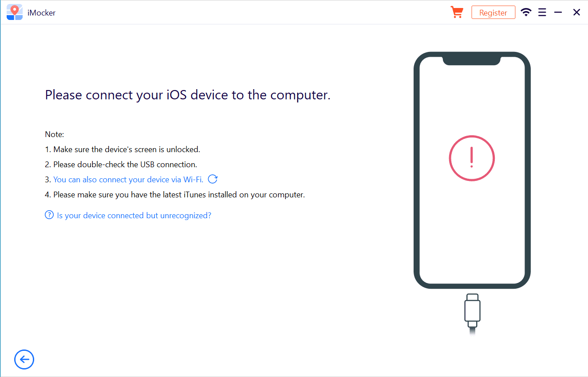Minimize the iMocker window
588x377 pixels.
pyautogui.click(x=558, y=12)
